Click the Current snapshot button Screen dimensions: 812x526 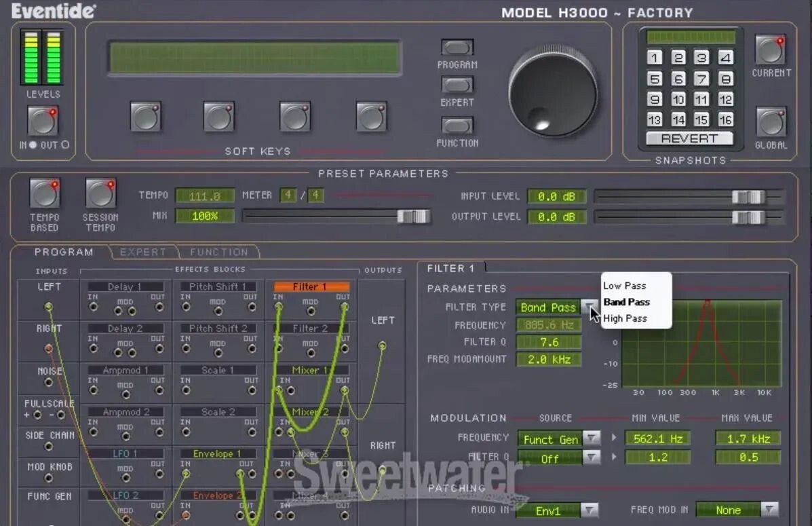point(771,50)
